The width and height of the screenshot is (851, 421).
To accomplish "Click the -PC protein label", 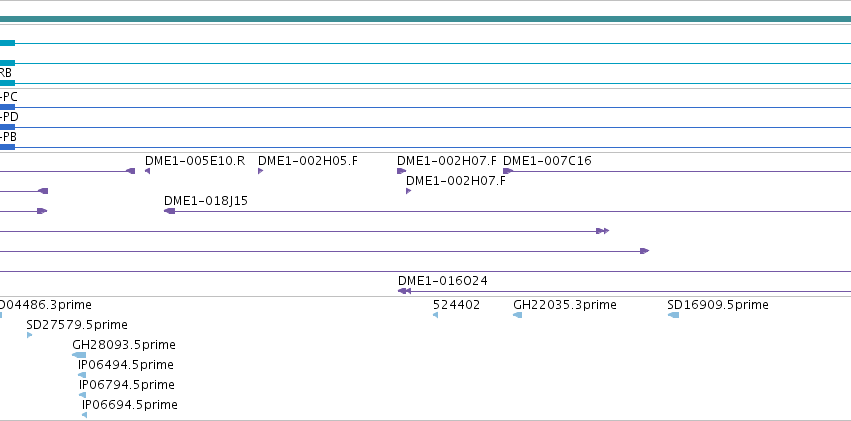I will pyautogui.click(x=9, y=97).
